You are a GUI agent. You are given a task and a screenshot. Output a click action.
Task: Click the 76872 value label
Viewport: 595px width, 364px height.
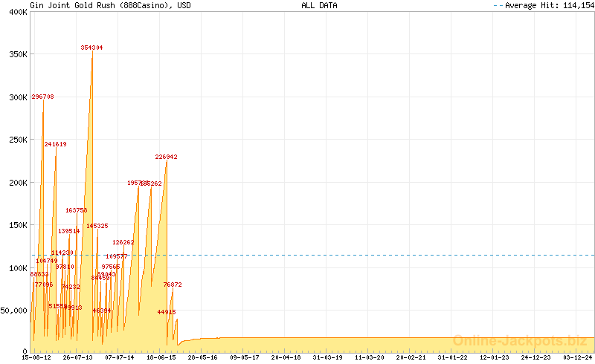[x=173, y=285]
